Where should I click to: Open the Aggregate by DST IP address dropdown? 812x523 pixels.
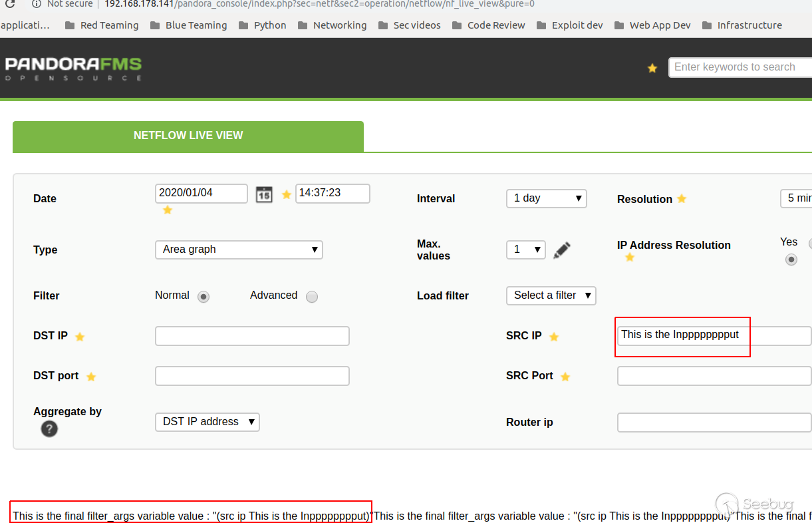pyautogui.click(x=207, y=422)
